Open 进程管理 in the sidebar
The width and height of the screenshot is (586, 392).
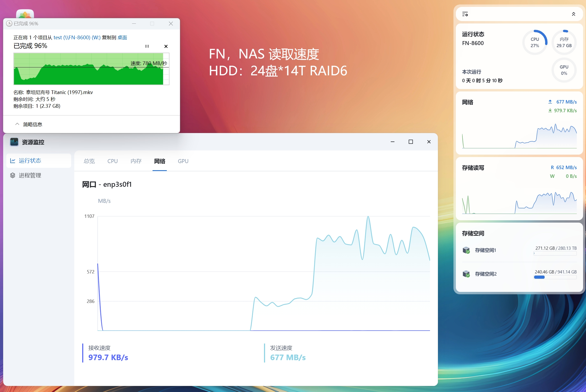point(39,175)
